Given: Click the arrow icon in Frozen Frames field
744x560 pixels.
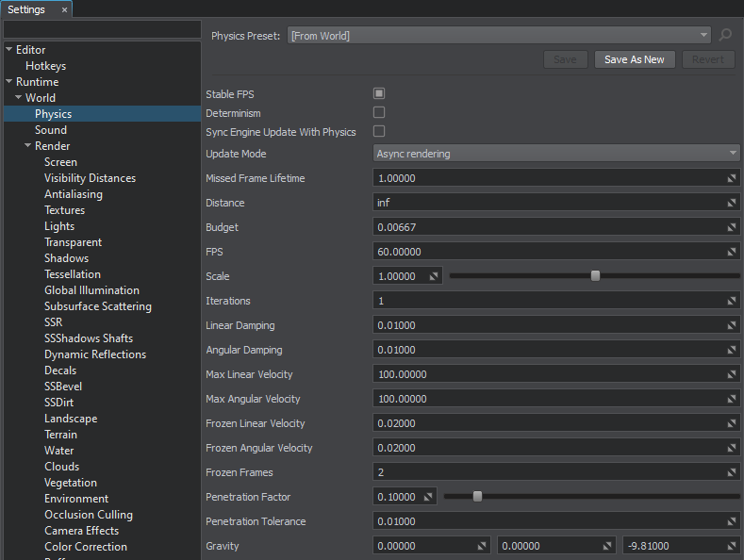Looking at the screenshot, I should click(x=732, y=472).
